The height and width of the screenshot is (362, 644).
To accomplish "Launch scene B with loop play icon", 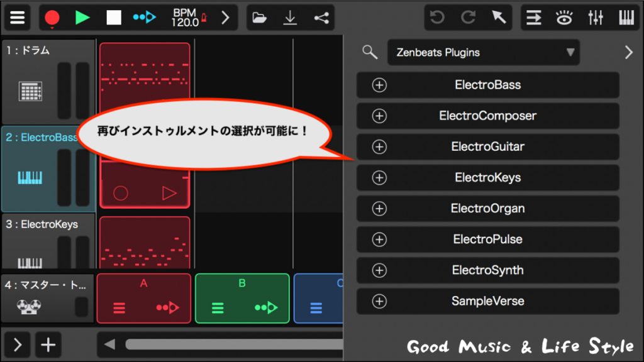I will [x=266, y=307].
